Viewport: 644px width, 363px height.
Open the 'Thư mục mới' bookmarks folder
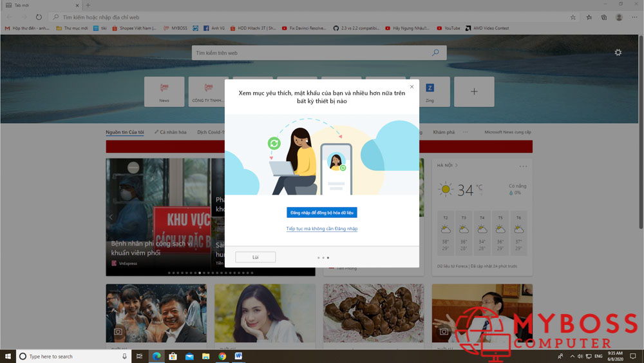(71, 28)
